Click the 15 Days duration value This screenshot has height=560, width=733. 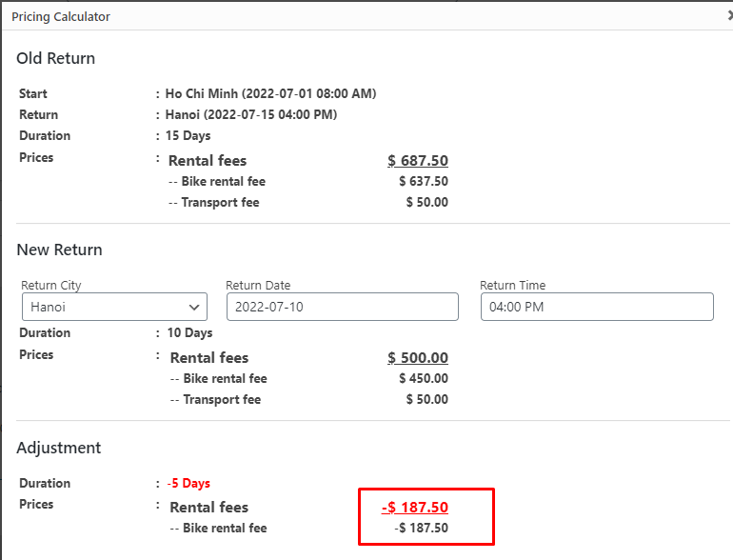188,135
